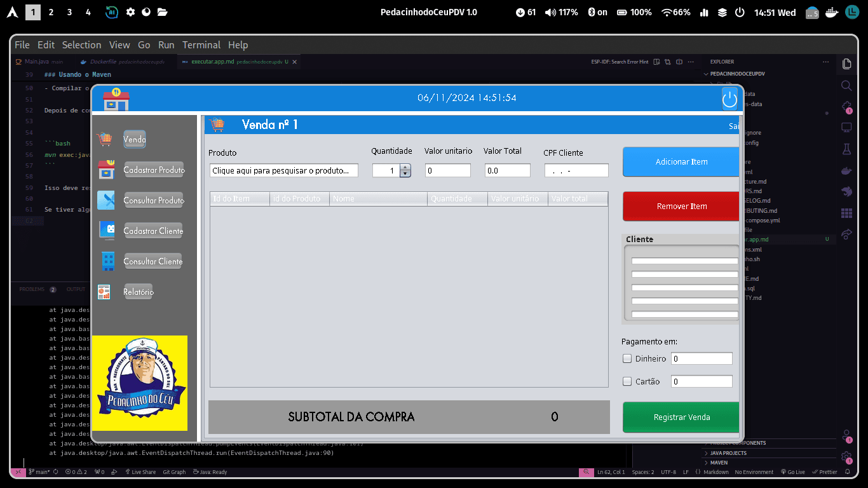Open Consultar Produto sidebar button
Screen dimensions: 868x488
coord(154,200)
